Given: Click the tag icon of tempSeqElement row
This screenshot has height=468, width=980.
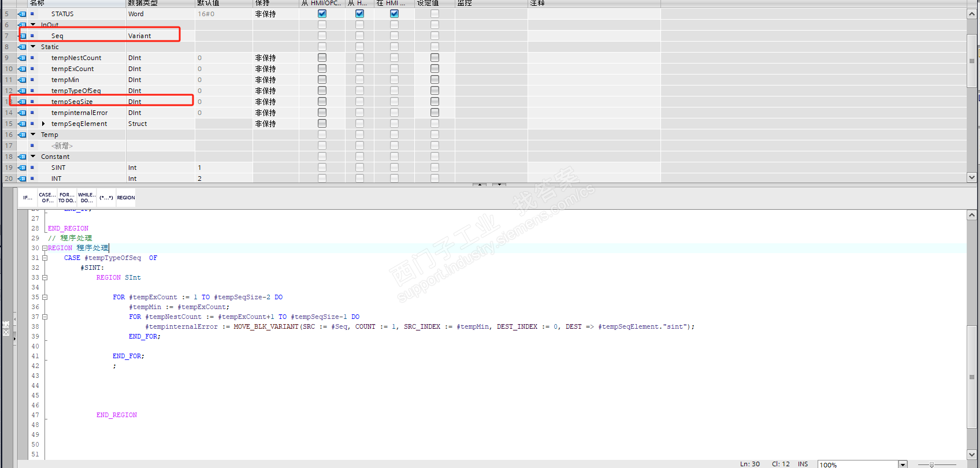Looking at the screenshot, I should 23,124.
